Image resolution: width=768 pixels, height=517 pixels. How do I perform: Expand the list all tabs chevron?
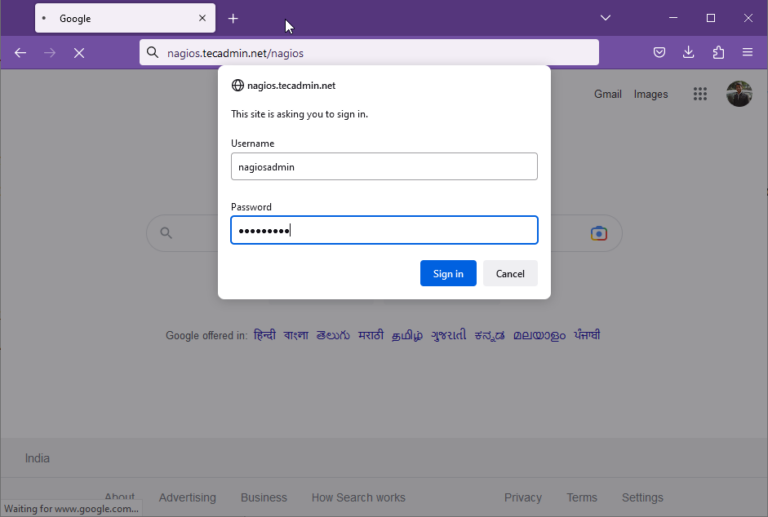coord(605,18)
